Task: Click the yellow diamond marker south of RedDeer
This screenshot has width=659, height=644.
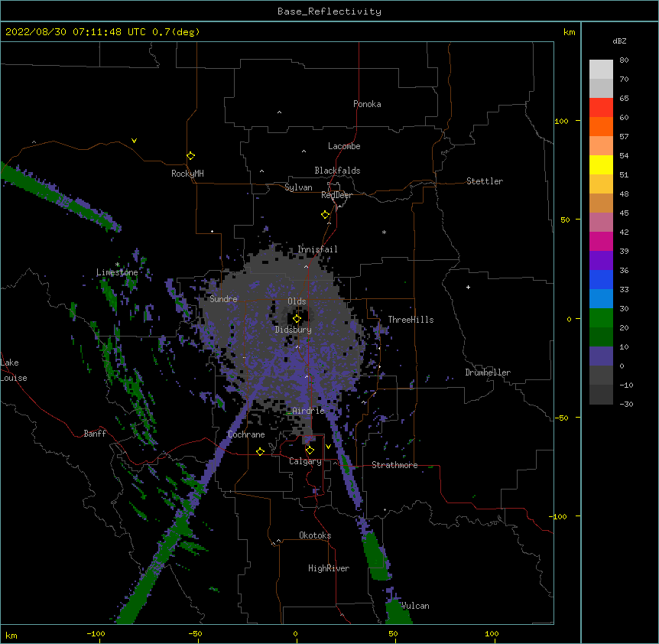Action: pos(325,215)
